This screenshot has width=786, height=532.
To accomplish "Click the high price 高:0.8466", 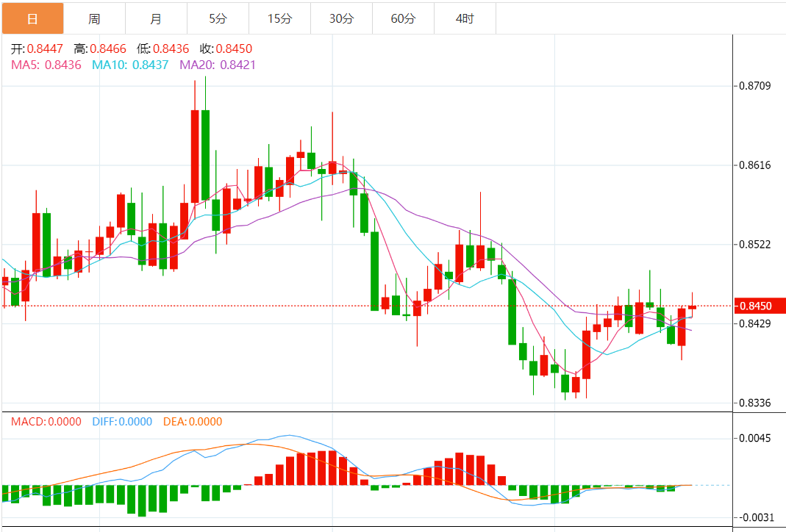I will tap(100, 48).
